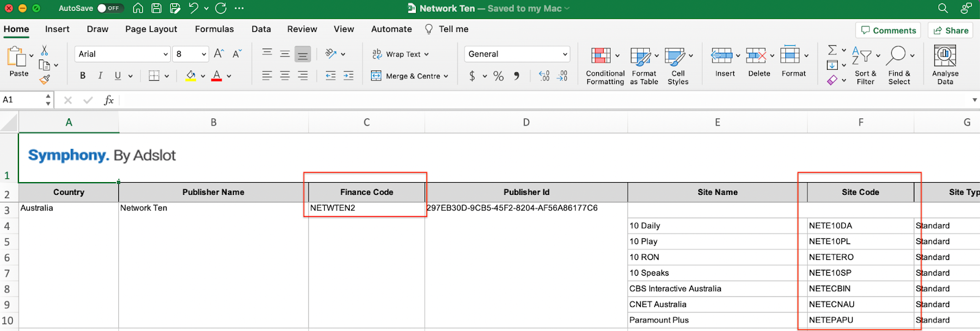Click the Increase Decimal icon
This screenshot has width=980, height=331.
(544, 76)
